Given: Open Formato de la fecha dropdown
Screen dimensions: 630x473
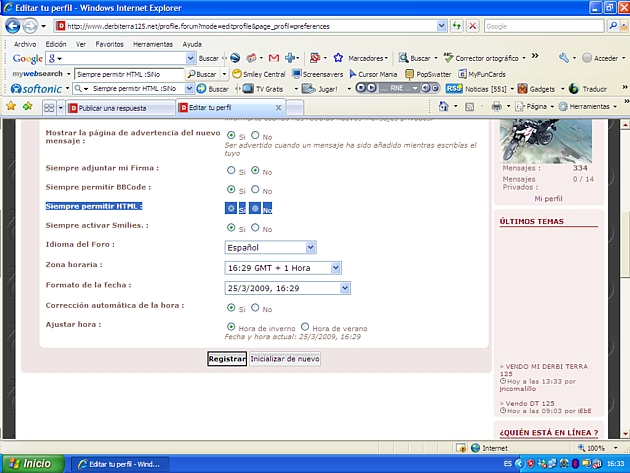Looking at the screenshot, I should [287, 288].
